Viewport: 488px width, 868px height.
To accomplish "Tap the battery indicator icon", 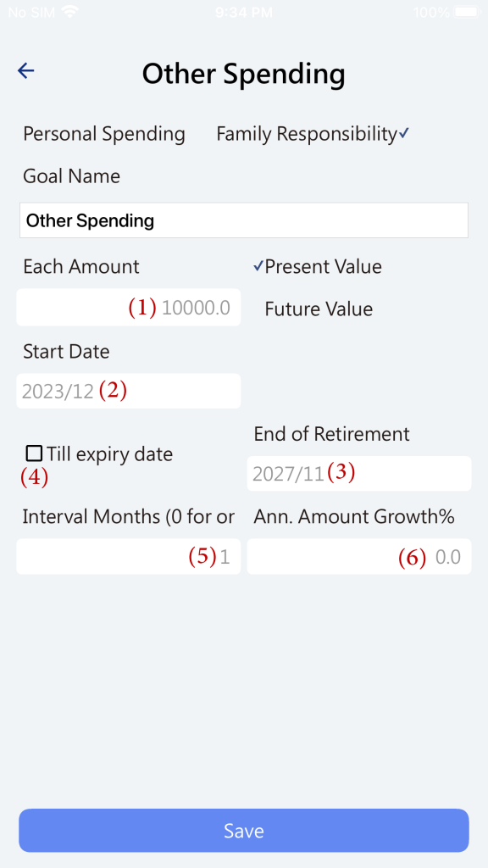I will pyautogui.click(x=467, y=12).
